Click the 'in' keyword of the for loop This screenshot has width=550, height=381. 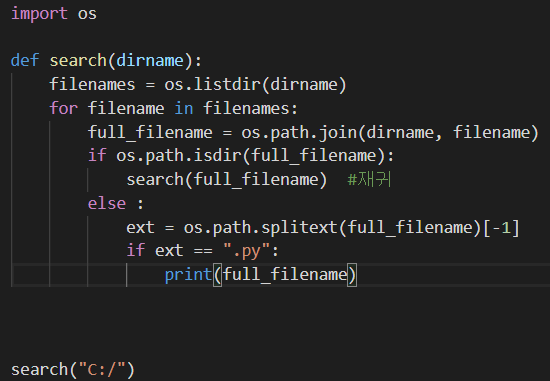tap(184, 108)
